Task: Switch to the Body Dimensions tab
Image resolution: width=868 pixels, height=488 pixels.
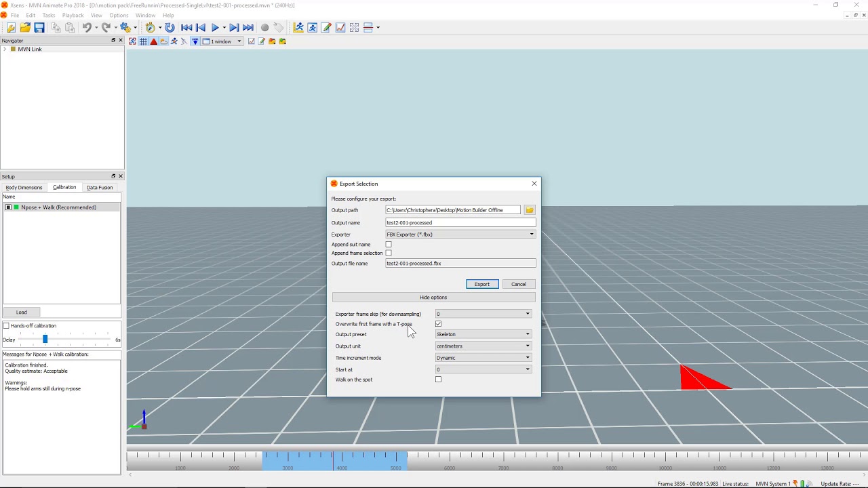Action: coord(24,188)
